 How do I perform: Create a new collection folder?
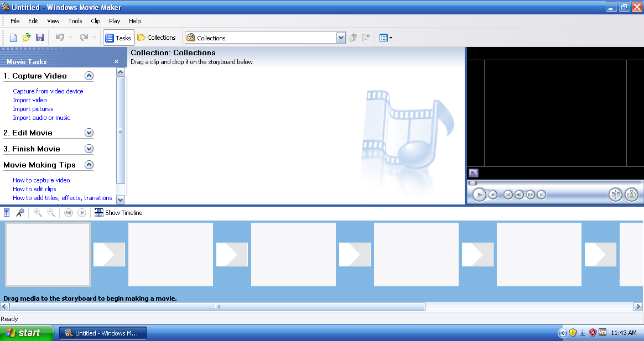point(366,38)
